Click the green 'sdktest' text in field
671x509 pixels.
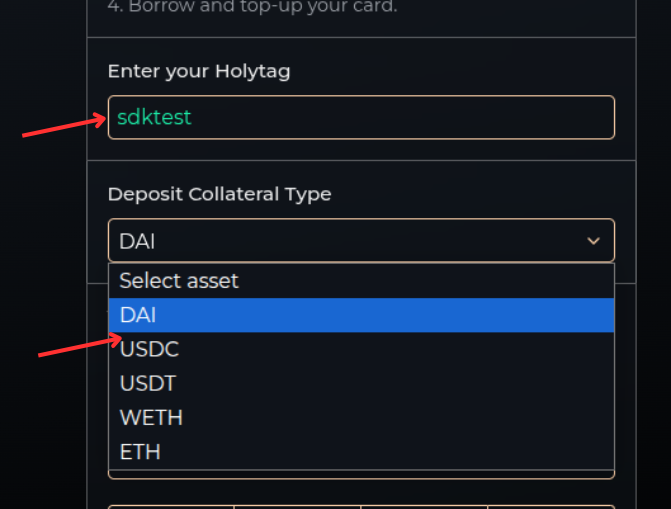(x=154, y=117)
